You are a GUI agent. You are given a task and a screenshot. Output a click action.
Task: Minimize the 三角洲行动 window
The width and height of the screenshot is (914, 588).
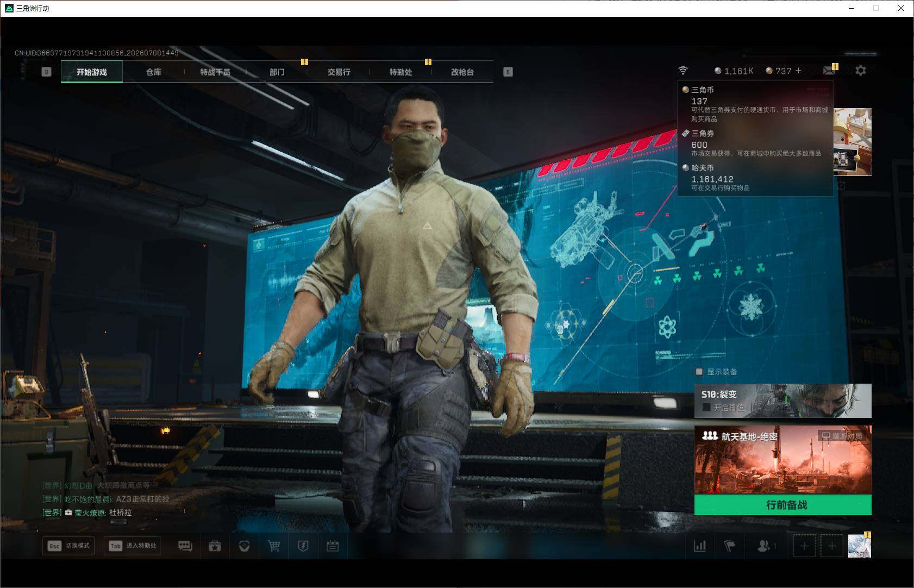click(x=852, y=8)
